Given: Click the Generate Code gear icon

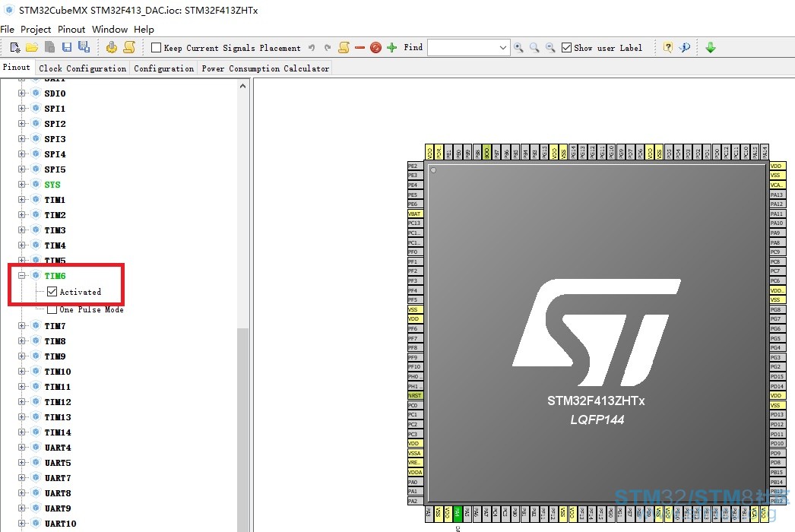Looking at the screenshot, I should [112, 48].
